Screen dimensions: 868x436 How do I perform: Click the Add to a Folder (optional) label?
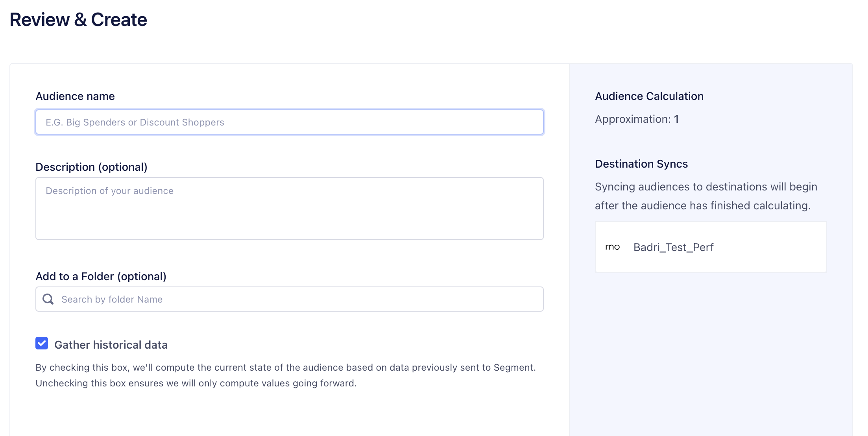click(101, 276)
